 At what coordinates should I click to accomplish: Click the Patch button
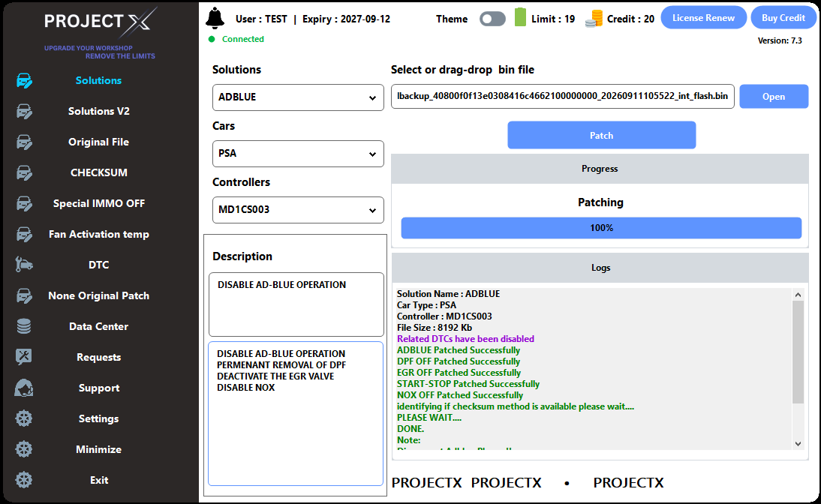click(601, 136)
